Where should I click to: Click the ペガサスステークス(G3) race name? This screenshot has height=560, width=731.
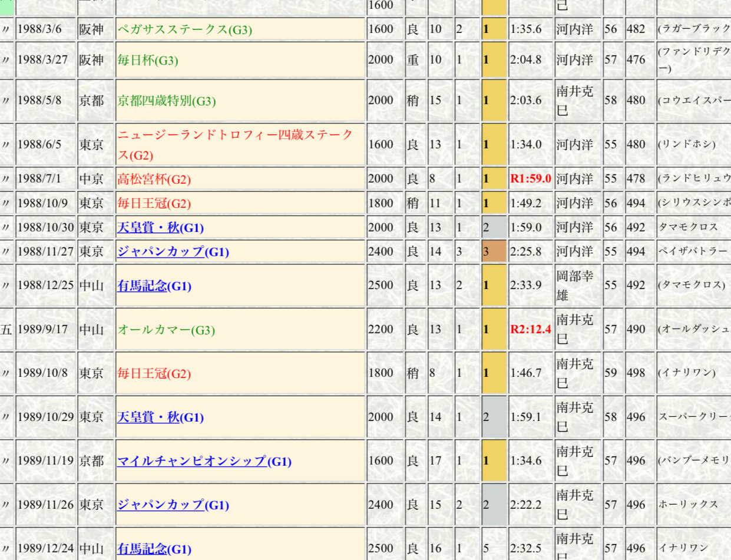185,29
